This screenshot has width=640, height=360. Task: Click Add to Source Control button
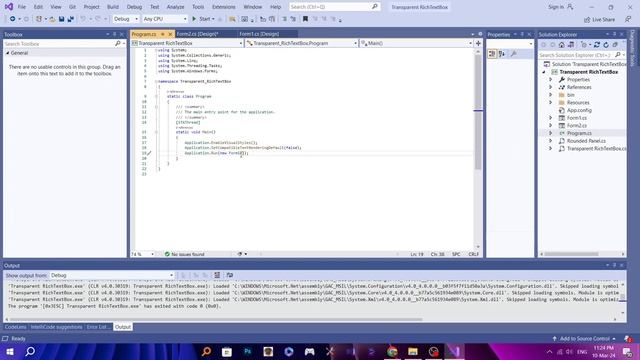coord(584,339)
